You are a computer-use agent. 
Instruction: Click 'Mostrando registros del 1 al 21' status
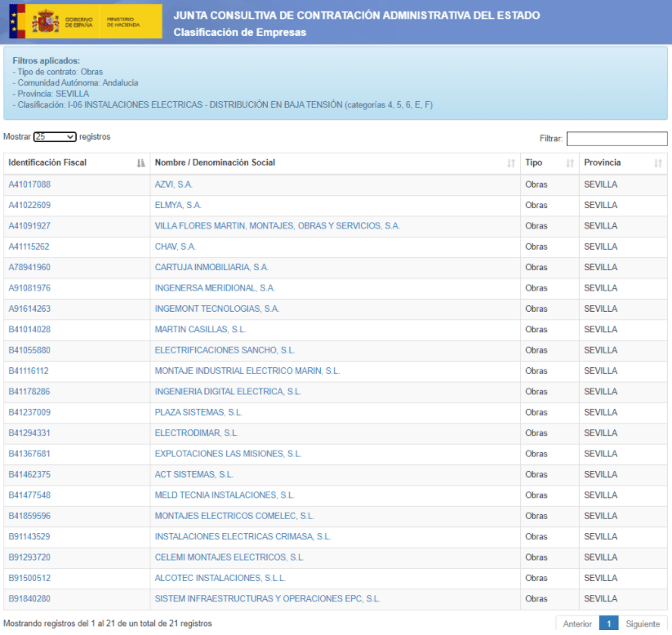coord(107,624)
